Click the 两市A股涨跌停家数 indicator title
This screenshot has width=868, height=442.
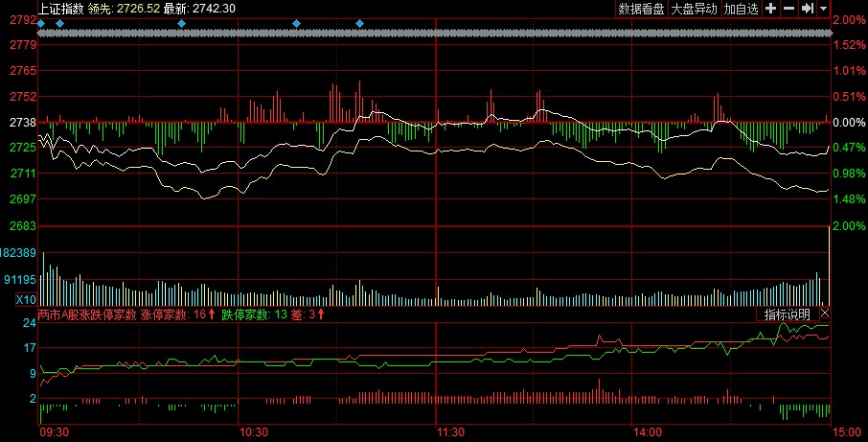[x=87, y=314]
